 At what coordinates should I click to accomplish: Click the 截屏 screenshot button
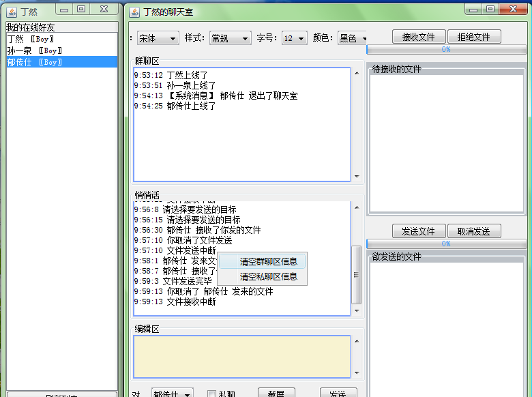276,393
